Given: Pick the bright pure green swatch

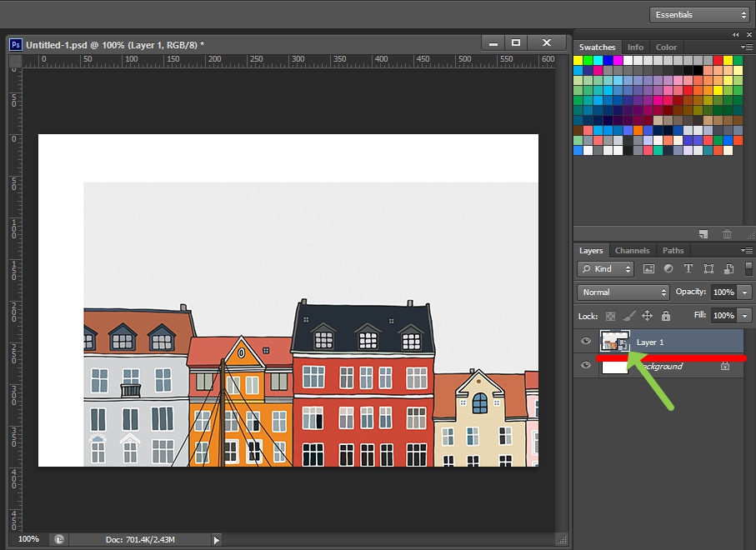Looking at the screenshot, I should 588,60.
